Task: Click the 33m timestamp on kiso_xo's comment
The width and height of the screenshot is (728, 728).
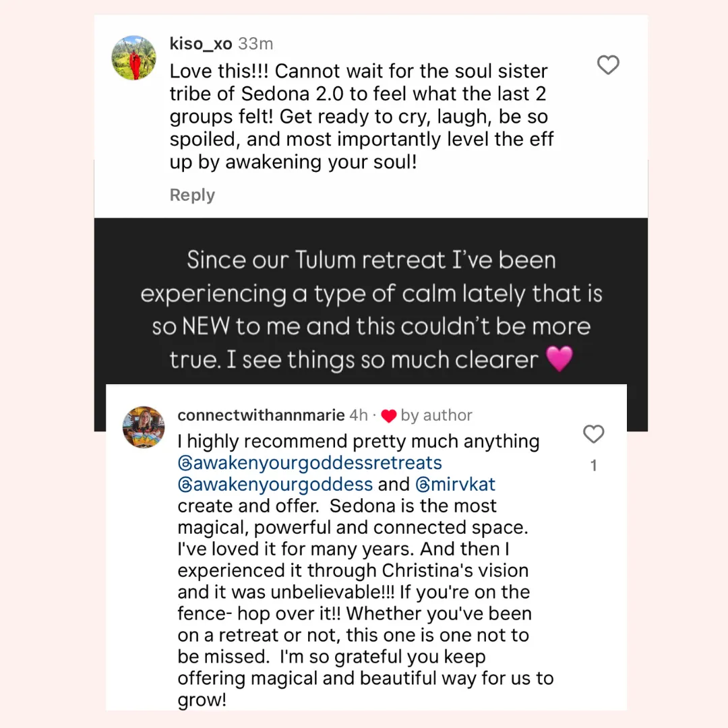Action: click(256, 44)
